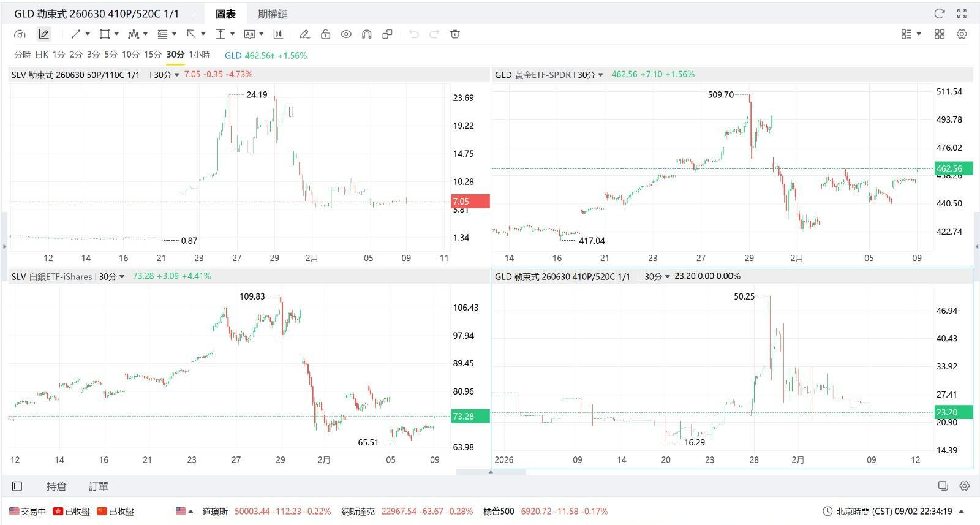Image resolution: width=980 pixels, height=525 pixels.
Task: Switch to the 期權鏈 tab
Action: click(x=273, y=13)
